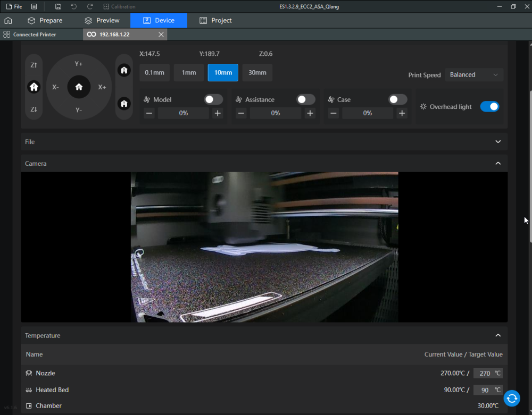Image resolution: width=532 pixels, height=415 pixels.
Task: Home all axes with center home icon
Action: tap(79, 87)
